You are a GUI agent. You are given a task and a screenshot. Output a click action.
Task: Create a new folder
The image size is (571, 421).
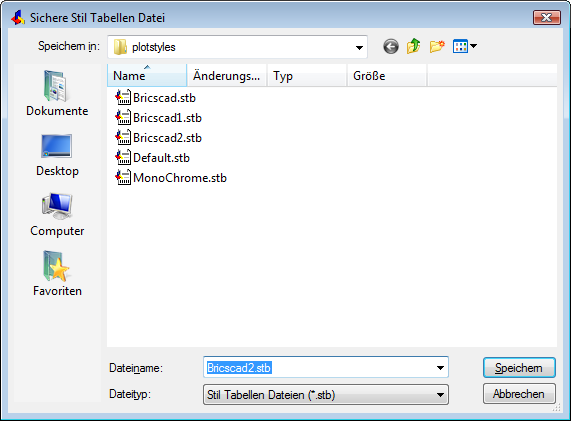tap(437, 47)
